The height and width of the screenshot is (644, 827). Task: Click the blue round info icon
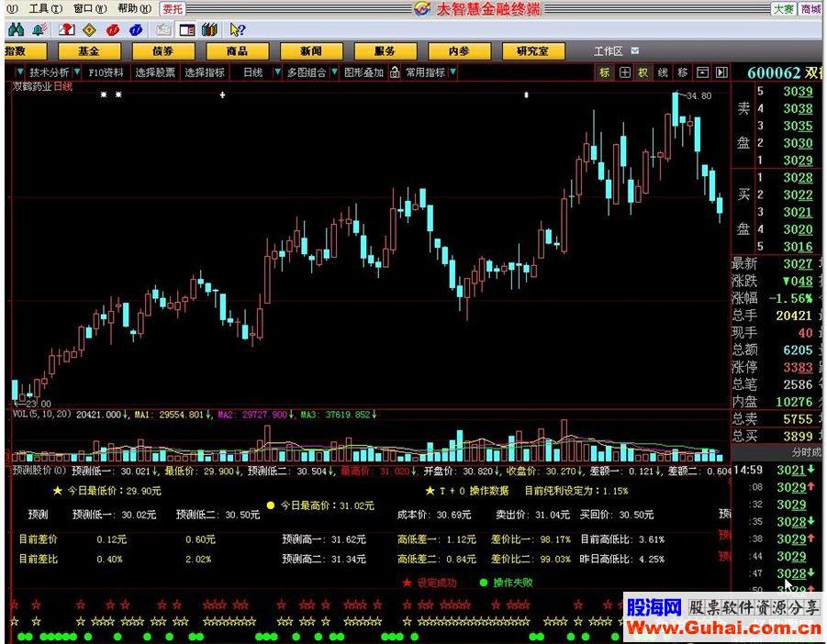pyautogui.click(x=136, y=30)
